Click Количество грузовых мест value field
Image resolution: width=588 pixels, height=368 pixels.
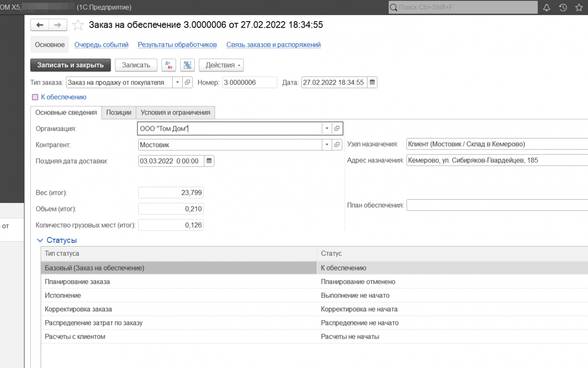[x=171, y=225]
